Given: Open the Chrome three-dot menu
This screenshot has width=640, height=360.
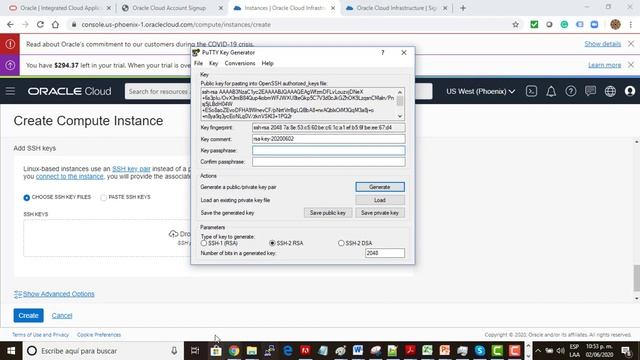Looking at the screenshot, I should click(631, 24).
